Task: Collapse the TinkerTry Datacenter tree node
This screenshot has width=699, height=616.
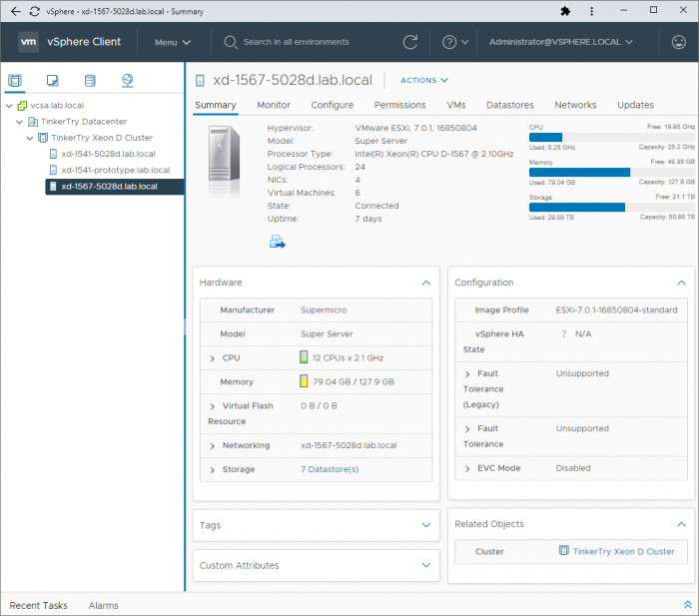Action: coord(19,122)
